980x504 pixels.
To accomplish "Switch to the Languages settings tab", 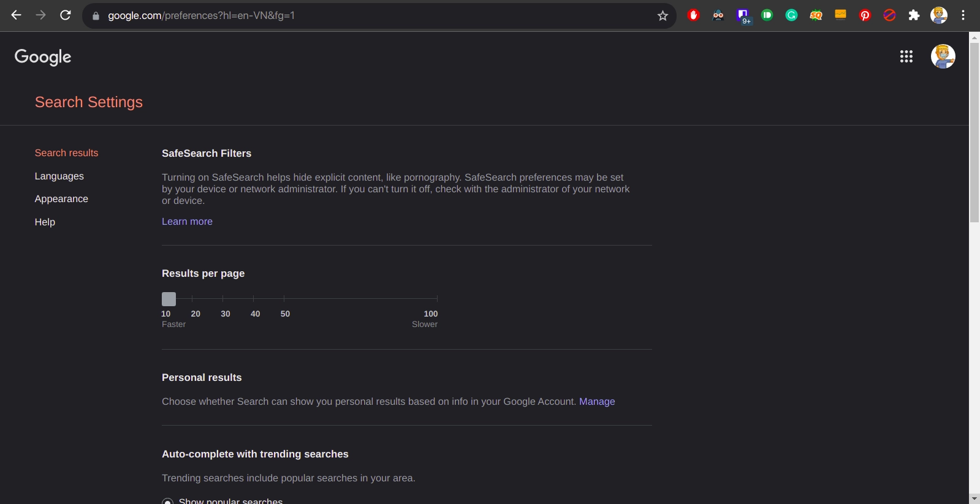I will (59, 176).
